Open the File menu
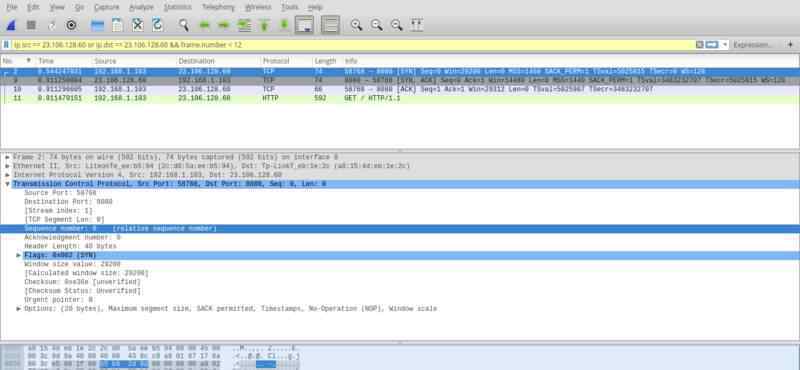Image resolution: width=800 pixels, height=370 pixels. (12, 7)
